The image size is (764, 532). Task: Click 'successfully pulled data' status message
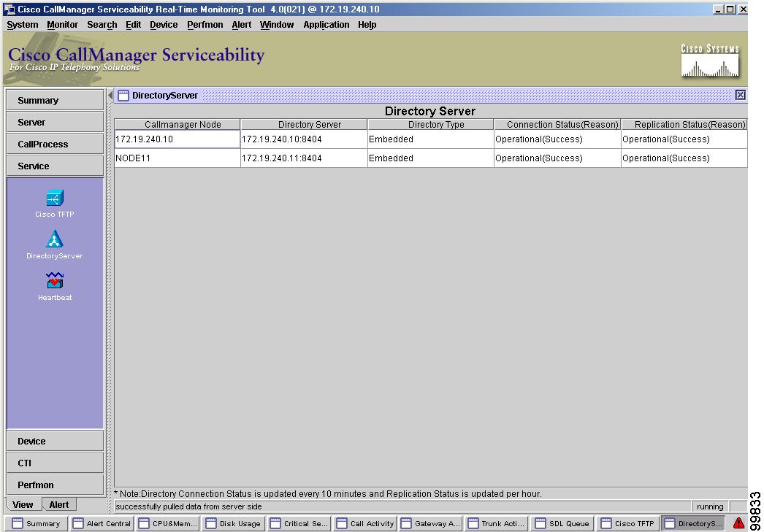tap(188, 506)
